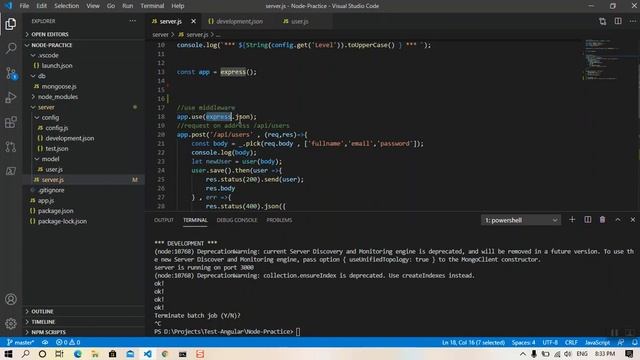Open the Manage gear icon
Viewport: 640px width, 360px height.
coord(11,324)
